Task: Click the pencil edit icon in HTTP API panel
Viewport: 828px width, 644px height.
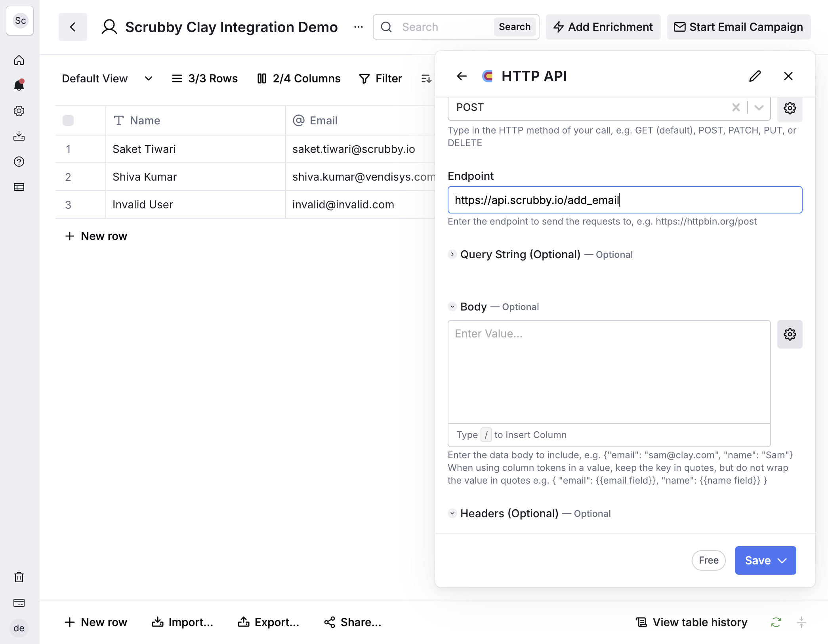Action: (x=755, y=76)
